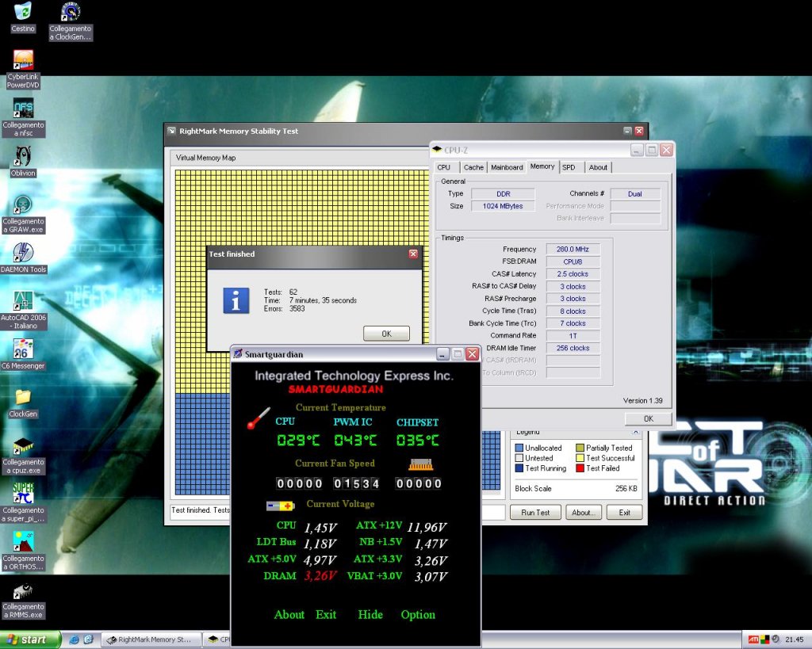This screenshot has height=649, width=812.
Task: Click the thermometer icon in Smartguardian
Action: (259, 418)
